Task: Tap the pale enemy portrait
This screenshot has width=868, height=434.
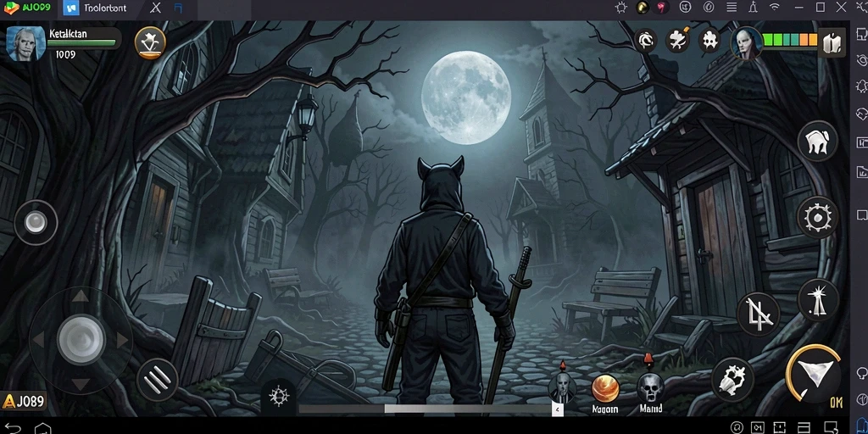Action: click(746, 42)
